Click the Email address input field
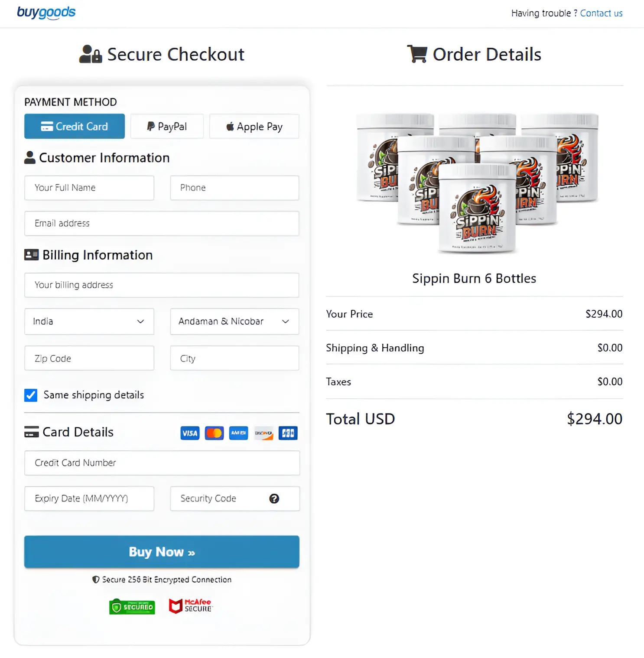This screenshot has width=644, height=658. 162,223
